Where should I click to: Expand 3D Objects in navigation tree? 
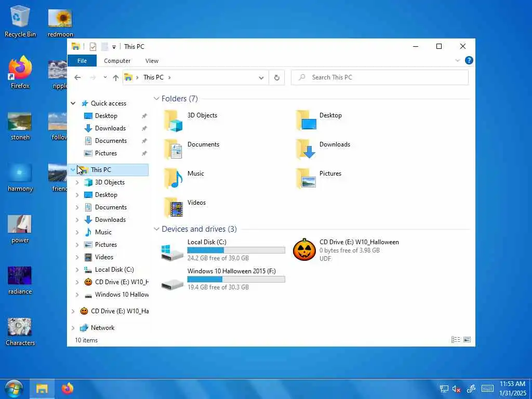click(x=77, y=182)
